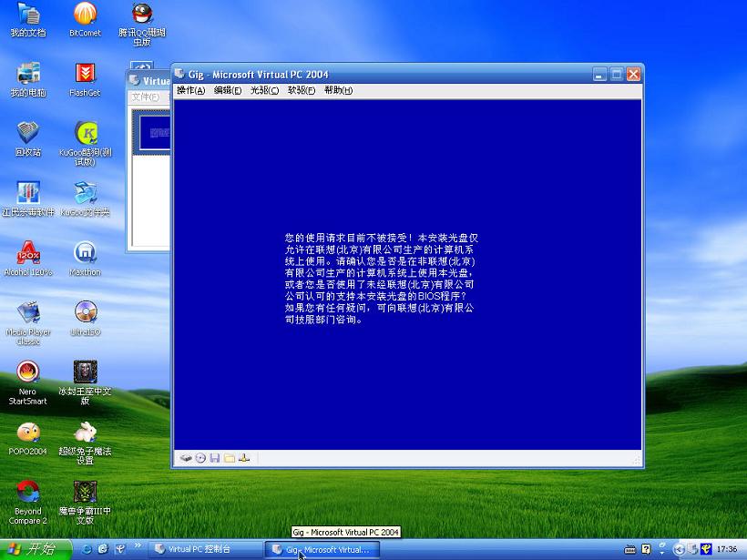
Task: Click the shared folder status icon in Gig window
Action: click(230, 458)
